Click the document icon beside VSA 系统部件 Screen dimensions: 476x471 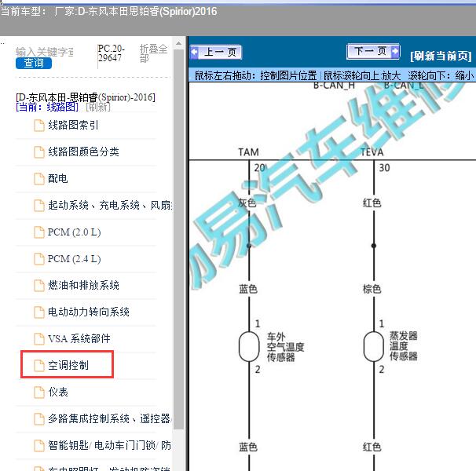click(38, 339)
